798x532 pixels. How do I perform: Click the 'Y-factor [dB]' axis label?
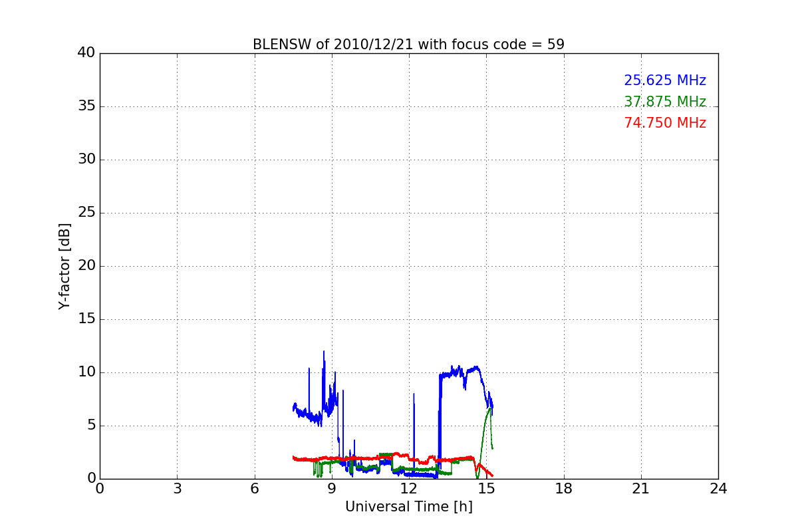(x=65, y=266)
